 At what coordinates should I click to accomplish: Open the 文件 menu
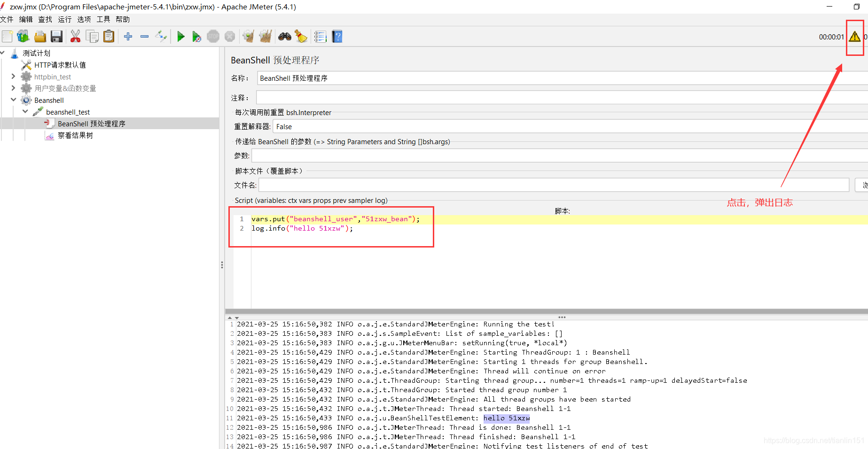point(7,19)
